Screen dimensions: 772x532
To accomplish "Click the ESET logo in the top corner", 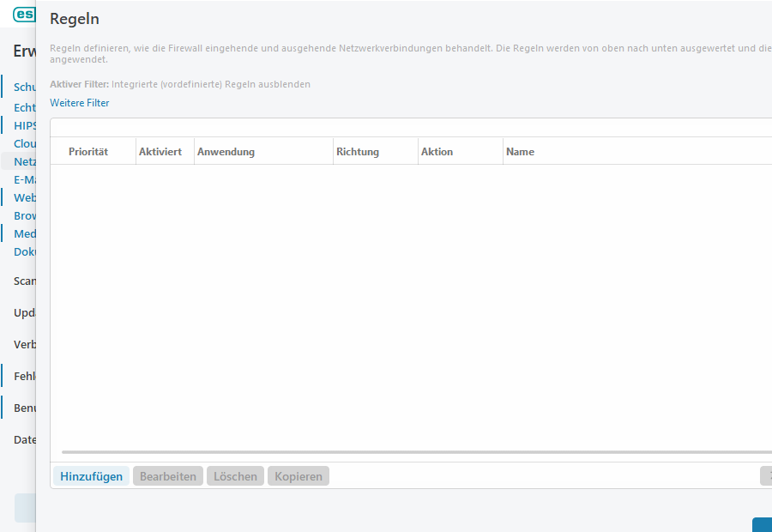I will (x=23, y=15).
